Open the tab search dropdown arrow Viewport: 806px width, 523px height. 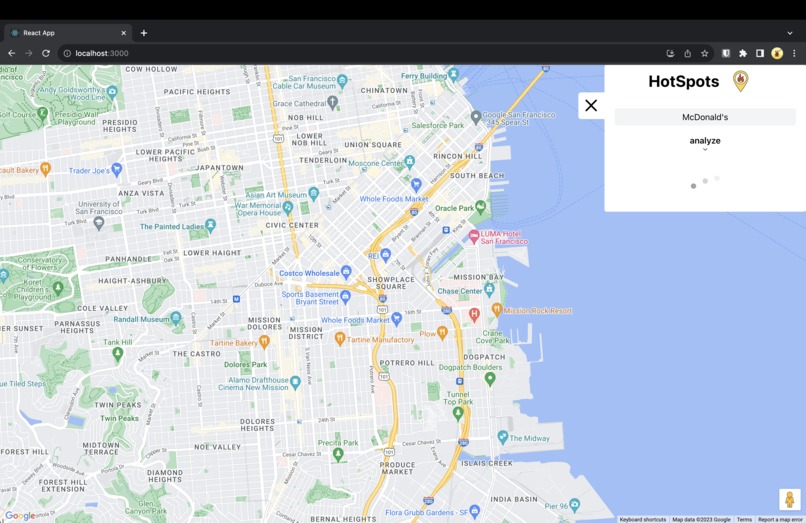[790, 33]
